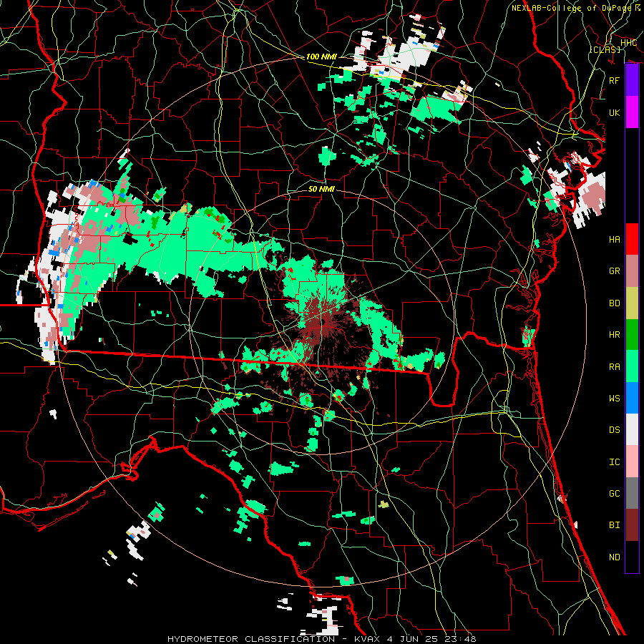Click the 50 NMI range ring label
The height and width of the screenshot is (644, 644).
pyautogui.click(x=321, y=189)
